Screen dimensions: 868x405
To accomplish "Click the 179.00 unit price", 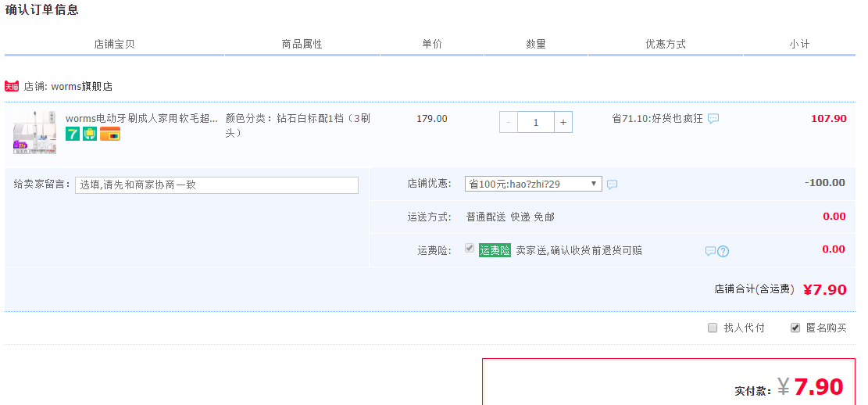I will (432, 119).
